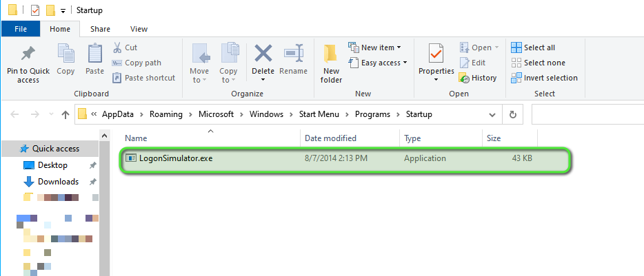Click the Rename ribbon icon

pos(294,54)
